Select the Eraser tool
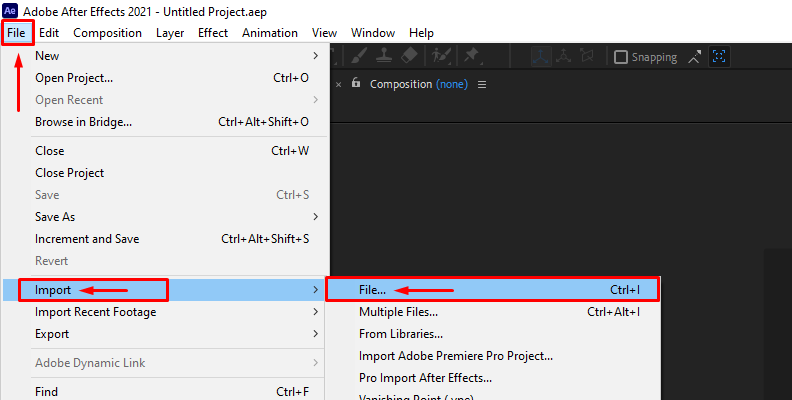The height and width of the screenshot is (400, 792). [x=409, y=56]
